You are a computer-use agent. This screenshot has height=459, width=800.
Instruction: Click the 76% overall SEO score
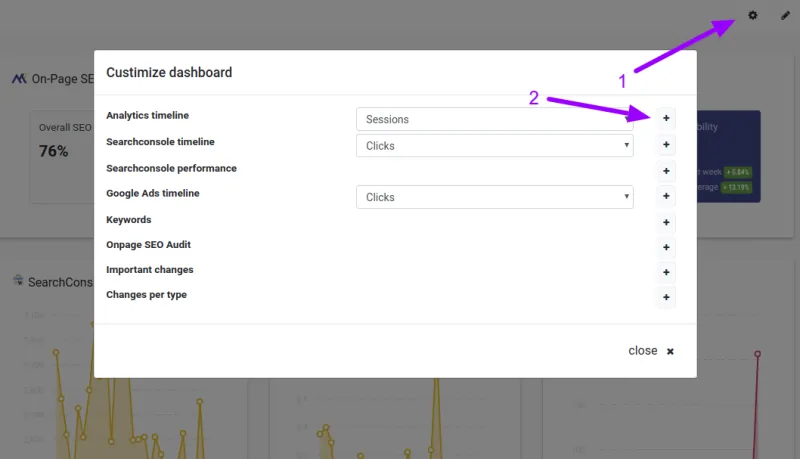tap(54, 151)
